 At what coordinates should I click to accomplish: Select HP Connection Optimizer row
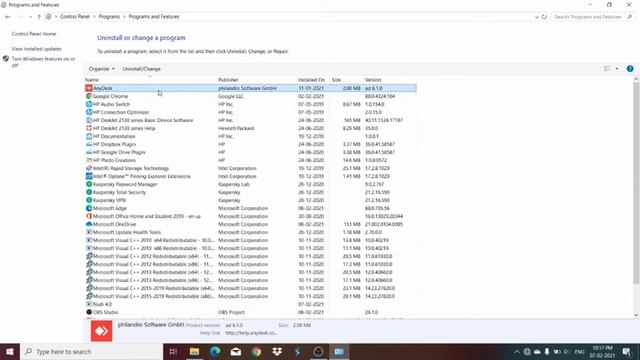[251, 112]
